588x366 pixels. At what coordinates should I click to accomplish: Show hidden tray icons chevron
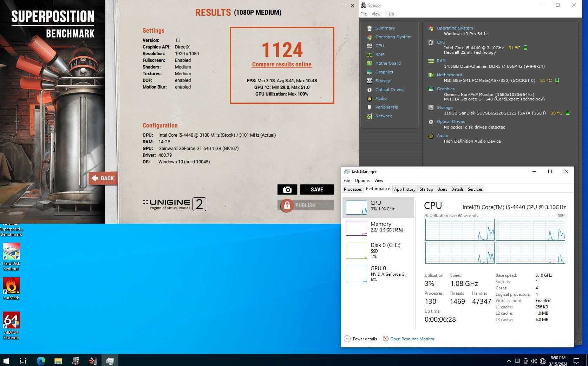pyautogui.click(x=509, y=361)
